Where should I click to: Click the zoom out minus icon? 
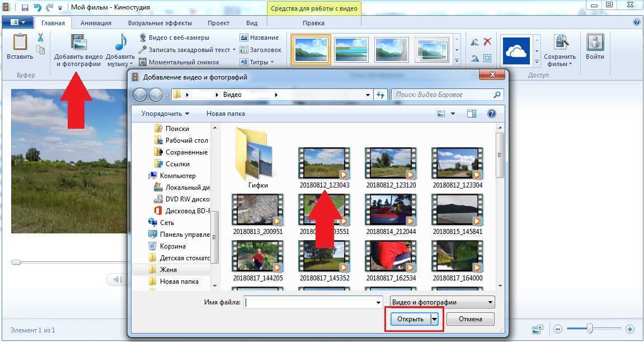[x=557, y=329]
